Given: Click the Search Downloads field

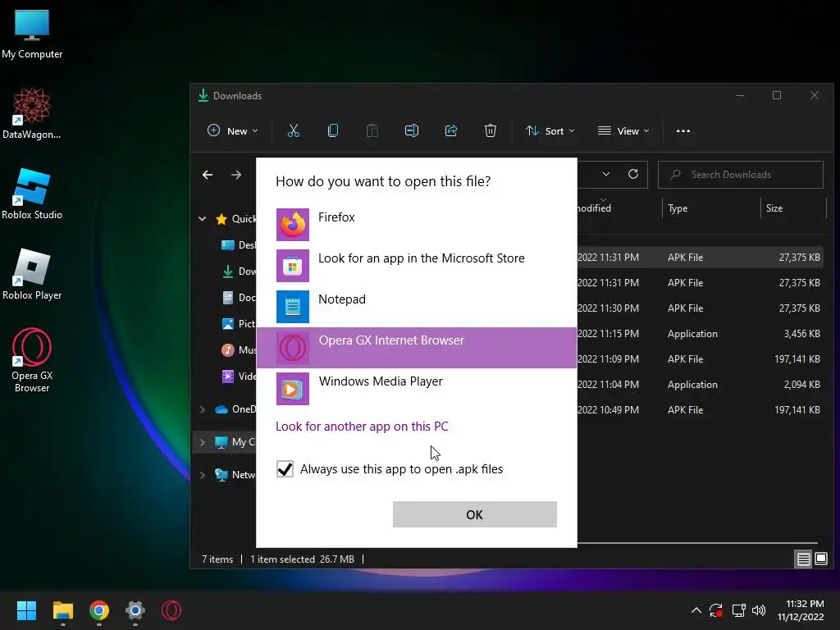Looking at the screenshot, I should click(x=741, y=175).
